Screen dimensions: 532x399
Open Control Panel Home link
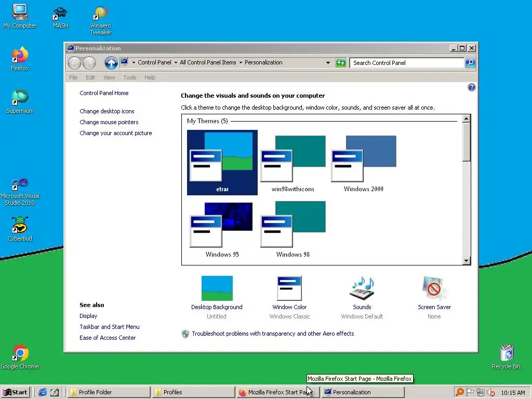click(x=104, y=93)
